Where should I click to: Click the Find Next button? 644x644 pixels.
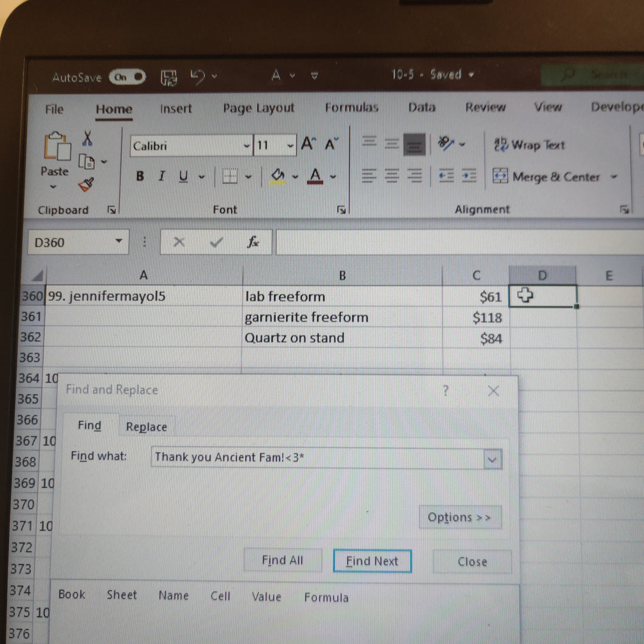point(372,561)
